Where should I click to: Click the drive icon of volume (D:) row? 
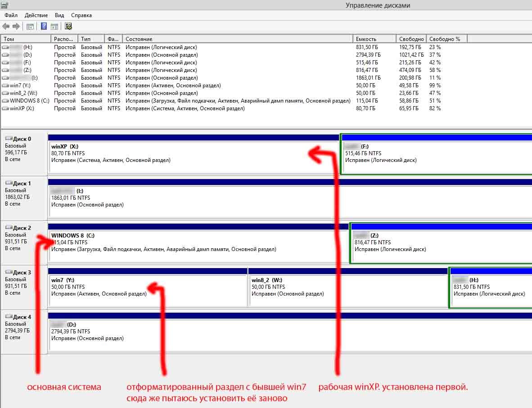point(5,55)
